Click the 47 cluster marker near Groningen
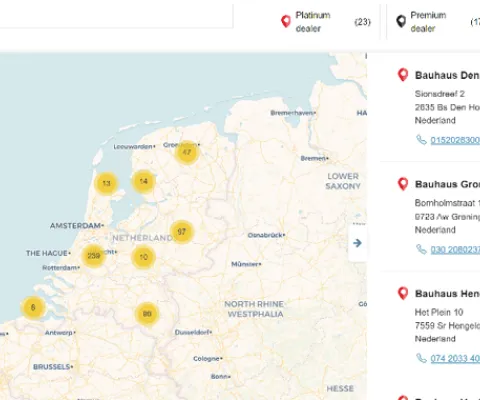The width and height of the screenshot is (480, 400). coord(187,152)
